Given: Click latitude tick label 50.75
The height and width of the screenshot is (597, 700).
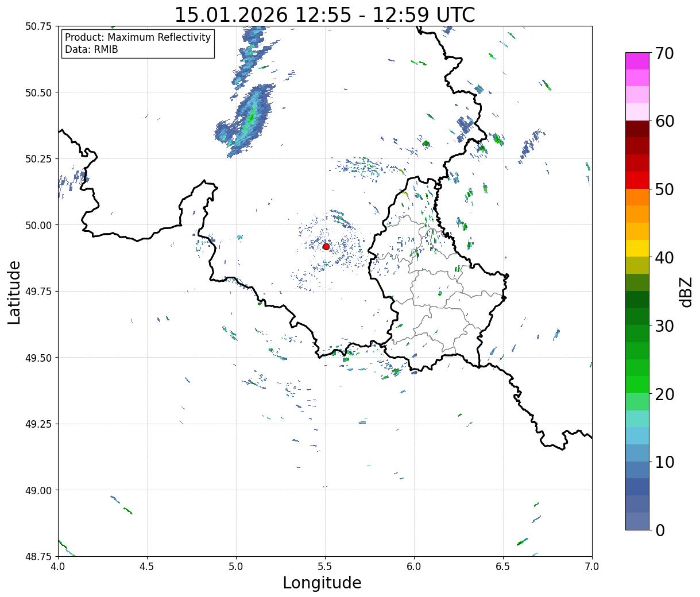Looking at the screenshot, I should pyautogui.click(x=38, y=26).
